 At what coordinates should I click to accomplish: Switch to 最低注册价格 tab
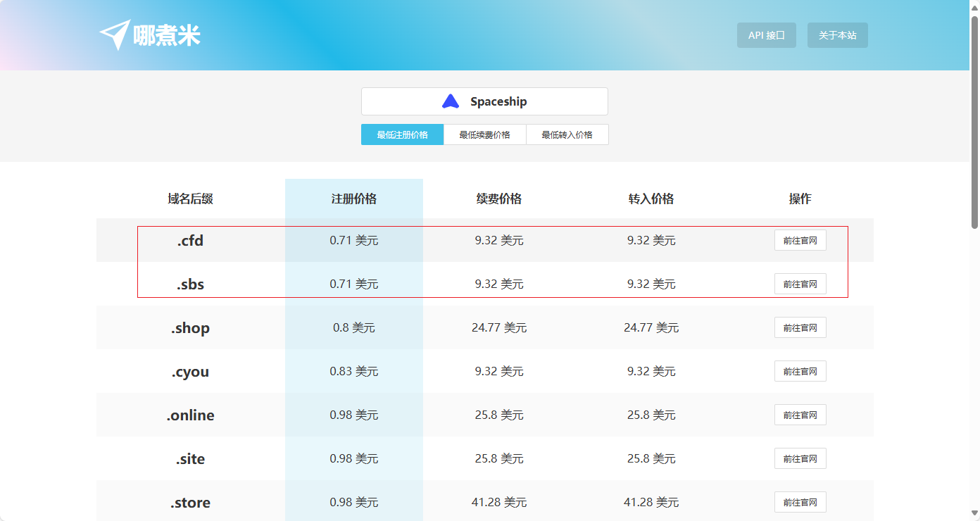402,134
